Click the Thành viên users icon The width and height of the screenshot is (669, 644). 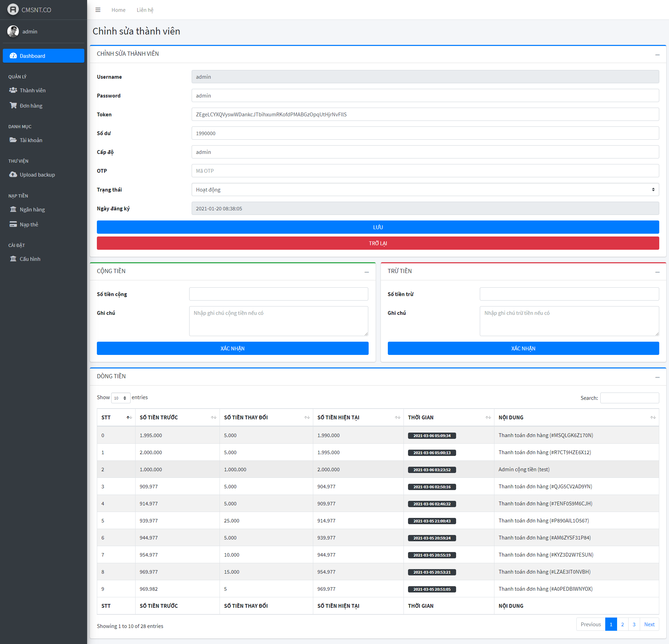click(13, 90)
